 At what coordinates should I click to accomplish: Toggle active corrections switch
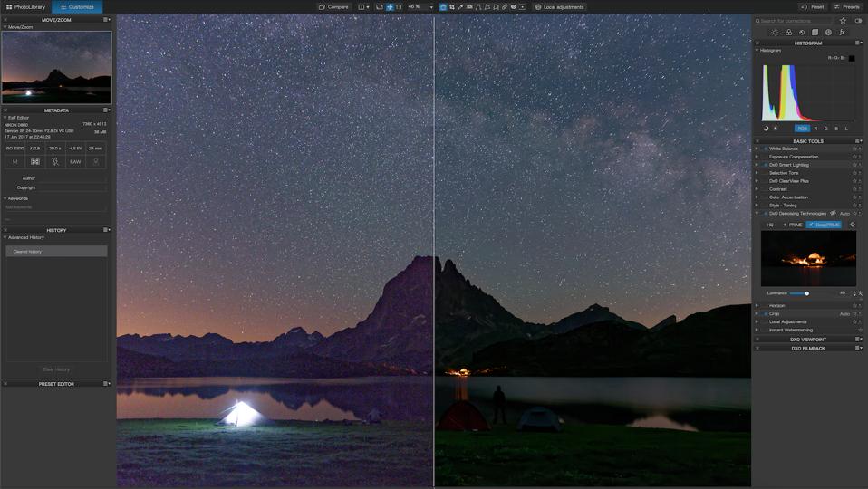[858, 21]
